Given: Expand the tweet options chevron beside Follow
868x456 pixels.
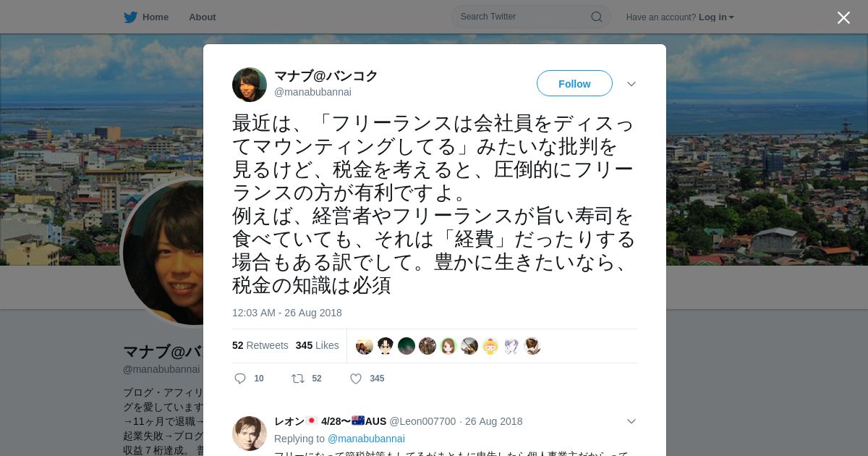Looking at the screenshot, I should (631, 84).
